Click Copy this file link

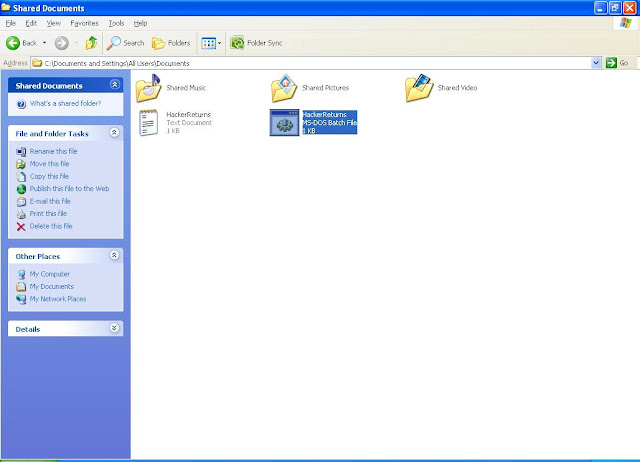49,176
